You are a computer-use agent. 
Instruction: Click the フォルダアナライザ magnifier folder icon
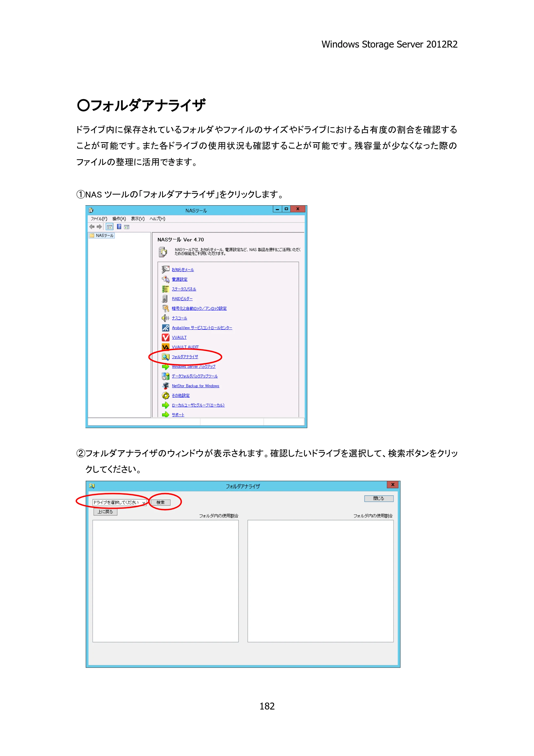(166, 356)
